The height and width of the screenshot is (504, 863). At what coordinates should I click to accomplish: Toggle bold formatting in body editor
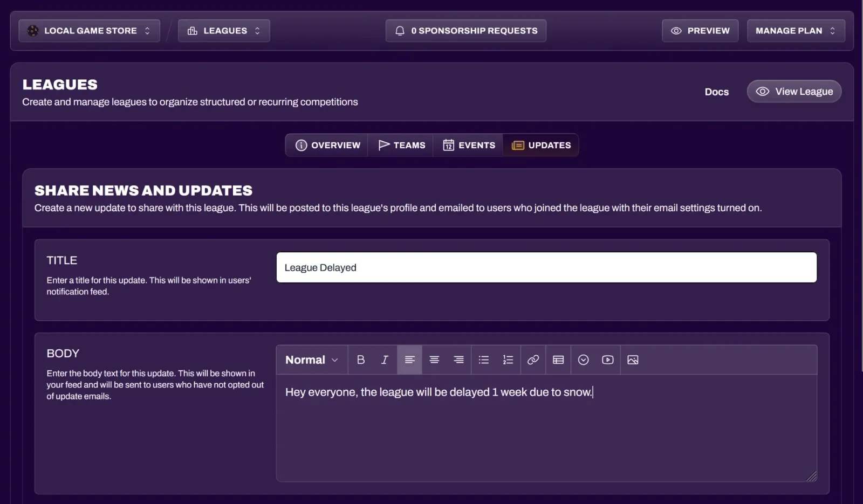(x=361, y=360)
